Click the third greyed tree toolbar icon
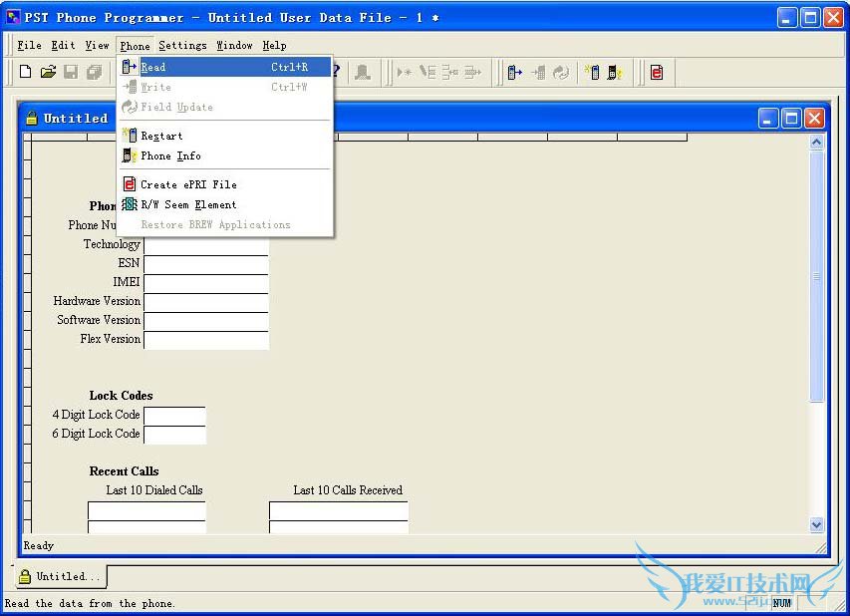 [450, 72]
